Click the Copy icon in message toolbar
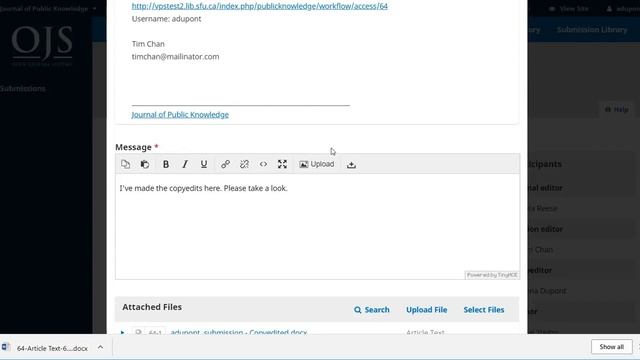Viewport: 640px width, 360px height. 126,164
